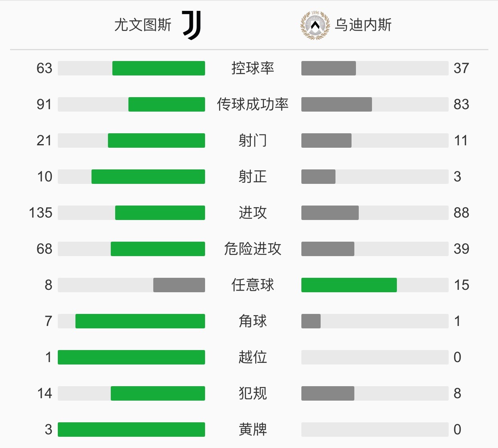Click the Juventus value 135 for 进攻
The height and width of the screenshot is (448, 498).
pyautogui.click(x=41, y=213)
